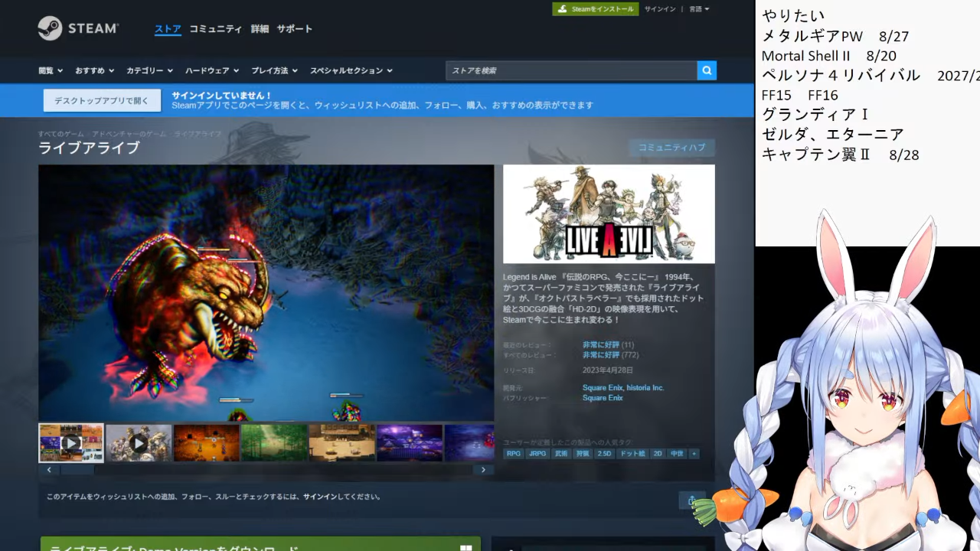Click the ライブアライブ breadcrumb link

[x=198, y=134]
